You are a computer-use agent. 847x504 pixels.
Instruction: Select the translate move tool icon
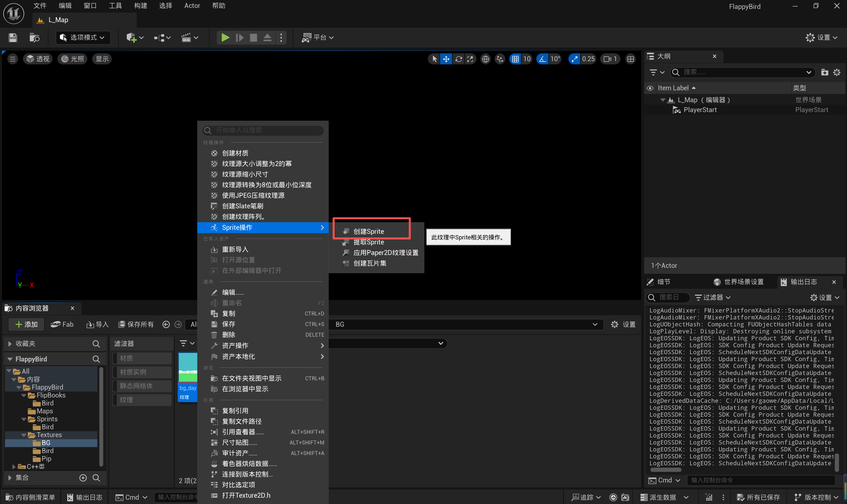(446, 59)
